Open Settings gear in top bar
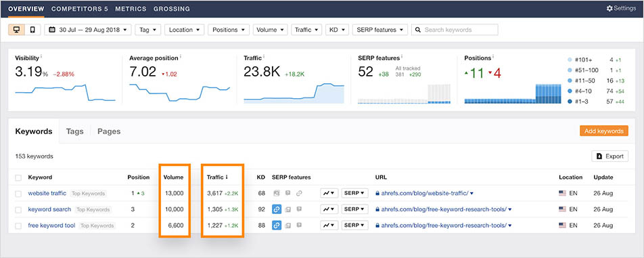 coord(609,8)
